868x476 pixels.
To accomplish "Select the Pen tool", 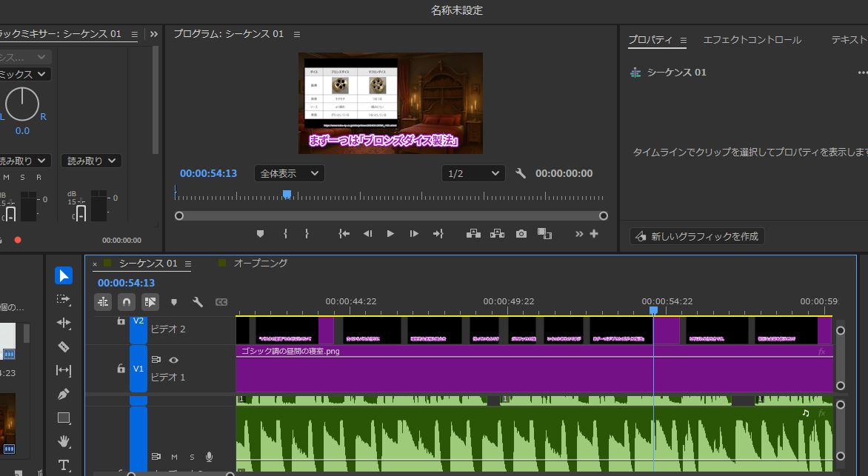I will (64, 394).
